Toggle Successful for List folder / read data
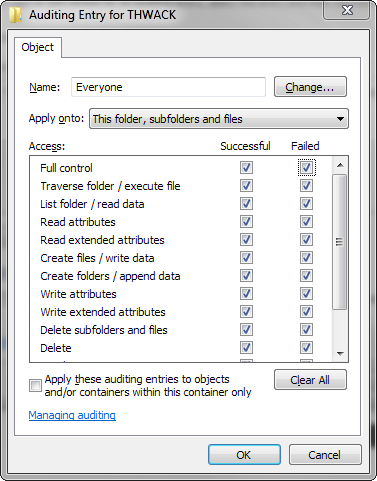The height and width of the screenshot is (481, 377). 246,204
